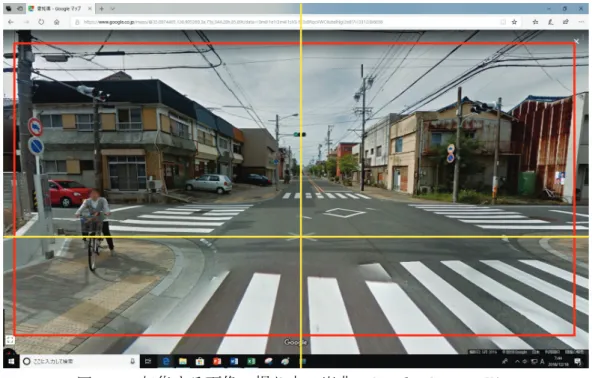Open the browser home page
592x378 pixels.
pyautogui.click(x=56, y=22)
